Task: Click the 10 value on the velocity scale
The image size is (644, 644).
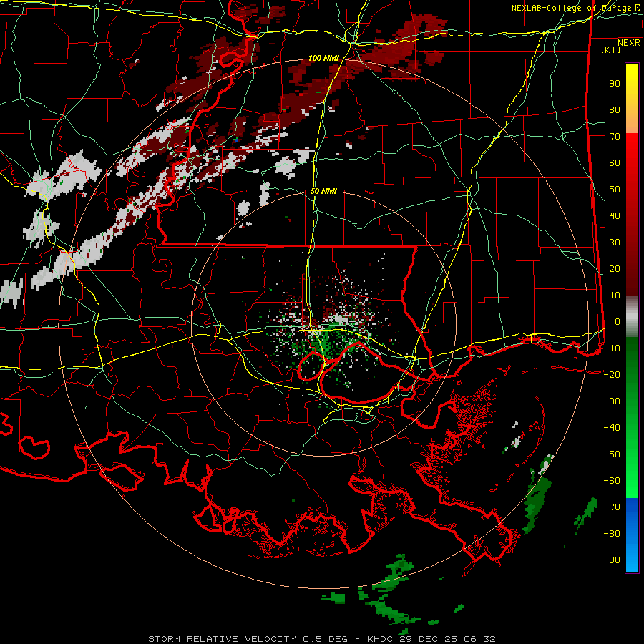Action: (x=615, y=296)
